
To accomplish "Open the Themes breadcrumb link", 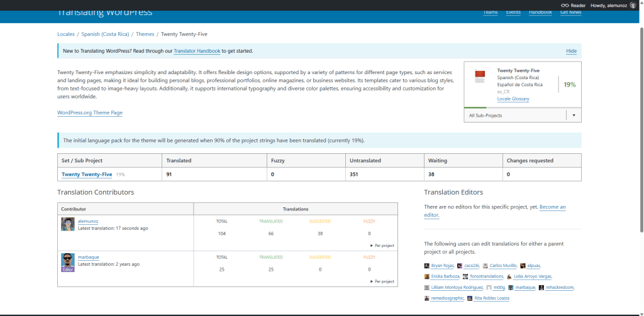I will click(145, 34).
